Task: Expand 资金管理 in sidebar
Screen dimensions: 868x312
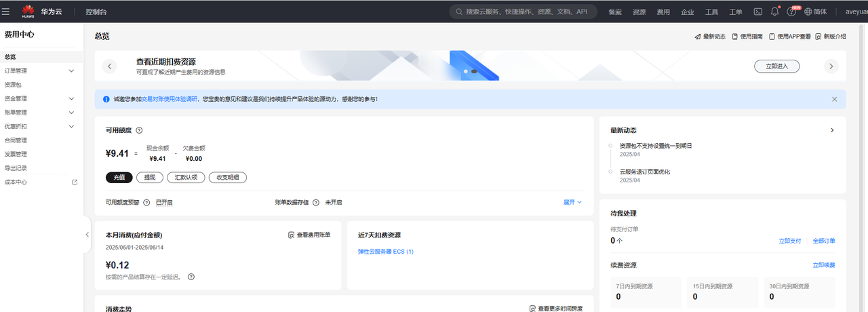Action: coord(72,98)
